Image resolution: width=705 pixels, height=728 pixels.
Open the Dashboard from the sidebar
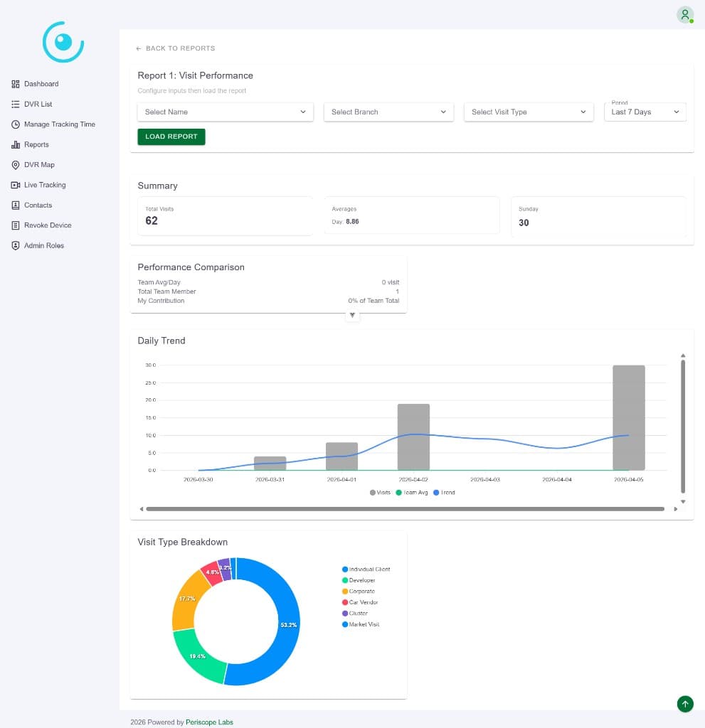pos(41,83)
